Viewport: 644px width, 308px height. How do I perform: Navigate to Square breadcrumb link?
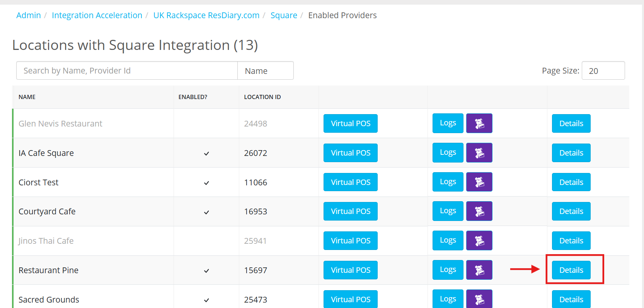click(x=284, y=15)
